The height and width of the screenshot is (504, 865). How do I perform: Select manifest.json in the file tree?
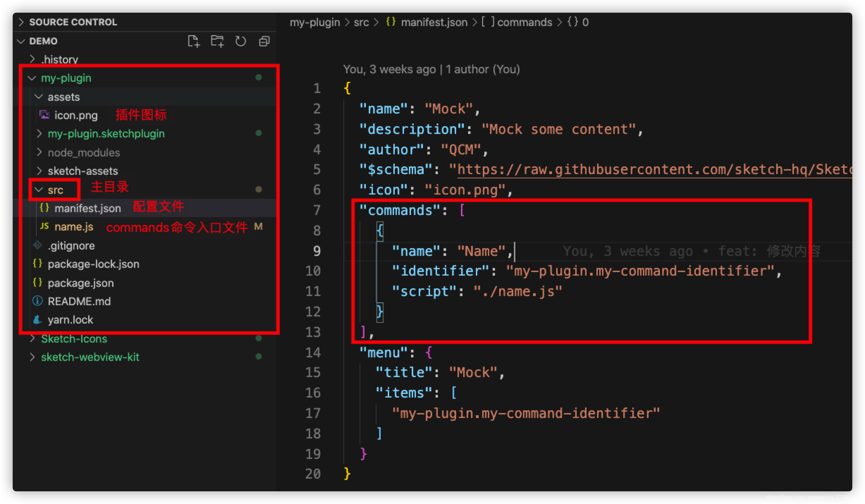click(x=87, y=208)
